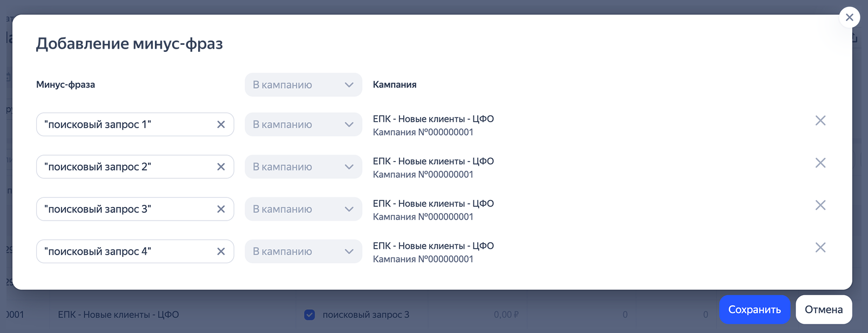Expand "В кампанию" dropdown for запрос 2
This screenshot has width=868, height=333.
tap(303, 167)
